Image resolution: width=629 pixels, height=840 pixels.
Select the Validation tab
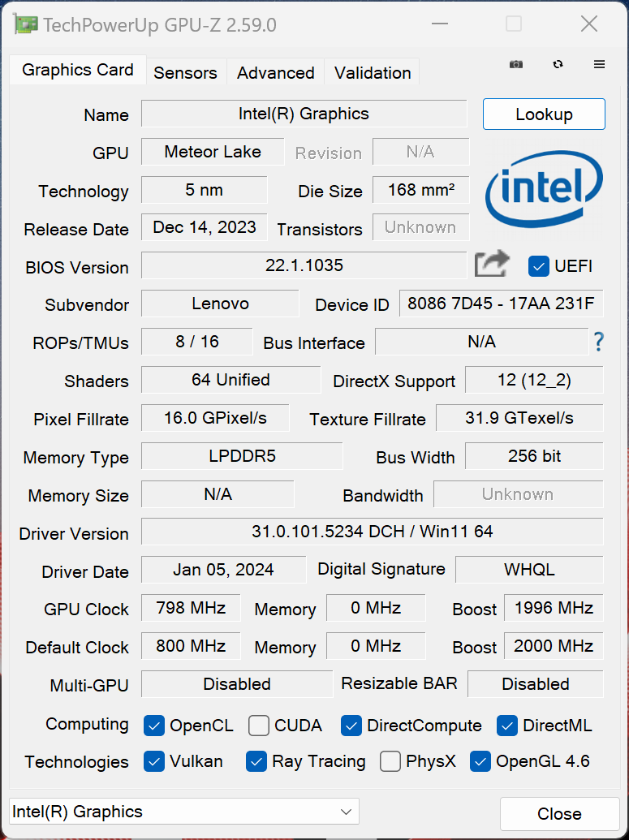[x=371, y=72]
